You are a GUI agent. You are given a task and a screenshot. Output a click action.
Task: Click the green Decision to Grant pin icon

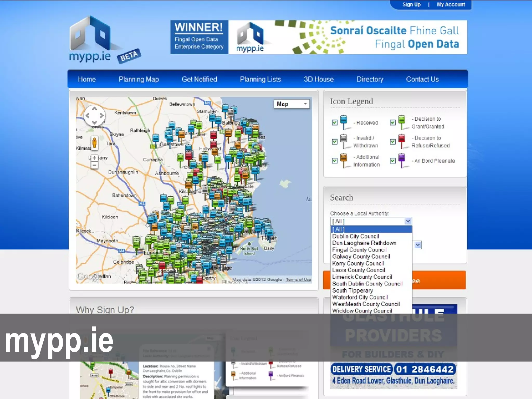(402, 122)
